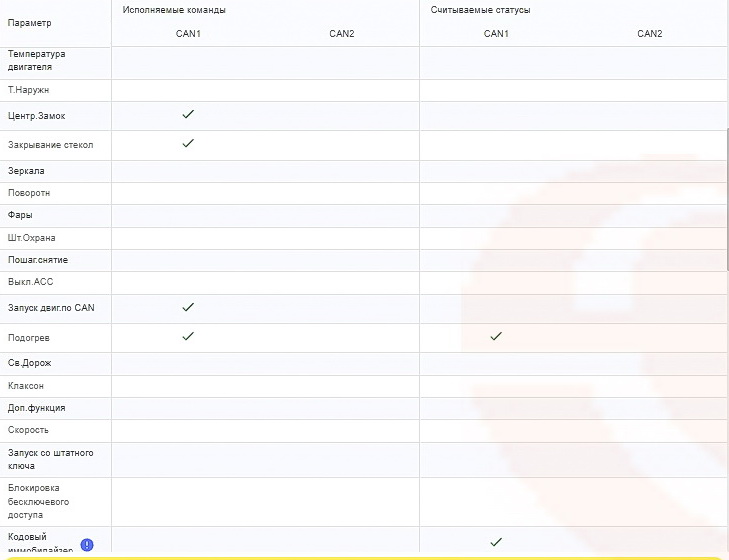This screenshot has width=729, height=560.
Task: Select the Св.Дорож row label
Action: click(29, 363)
